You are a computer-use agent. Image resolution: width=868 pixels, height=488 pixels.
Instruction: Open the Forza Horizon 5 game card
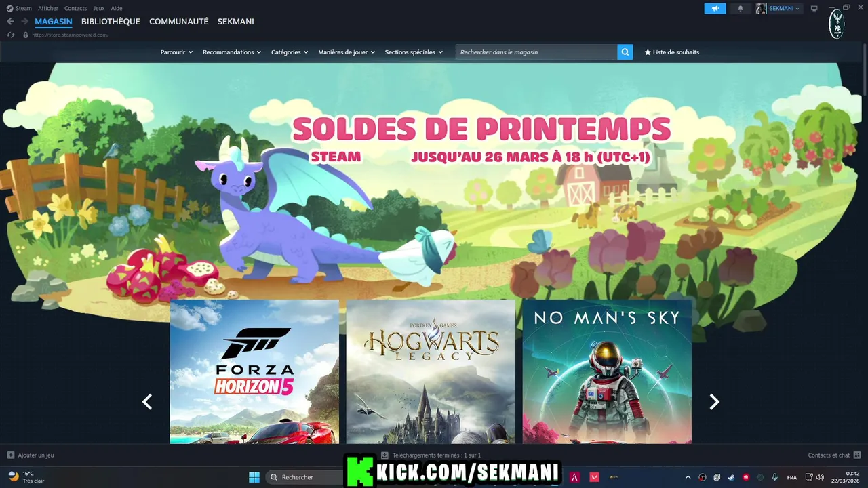point(254,371)
